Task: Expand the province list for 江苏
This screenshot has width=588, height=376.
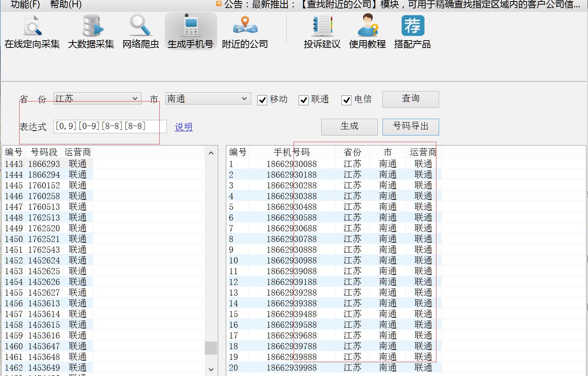Action: pyautogui.click(x=135, y=98)
